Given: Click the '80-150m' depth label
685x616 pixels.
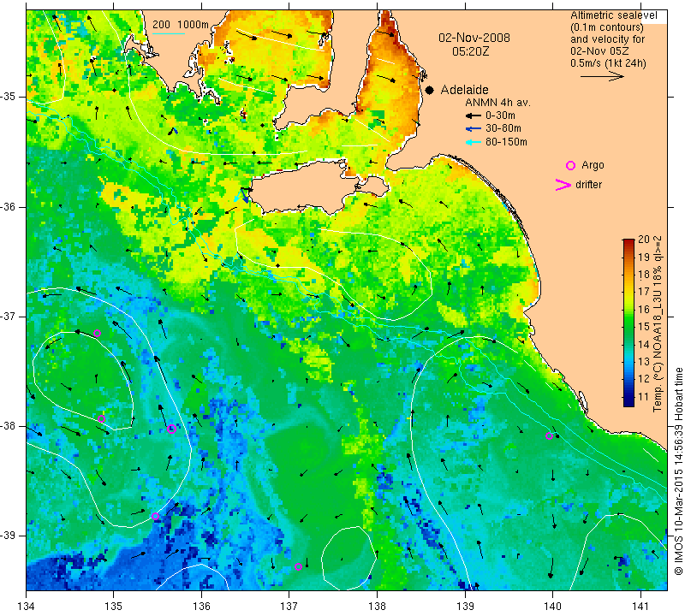Looking at the screenshot, I should tap(506, 142).
